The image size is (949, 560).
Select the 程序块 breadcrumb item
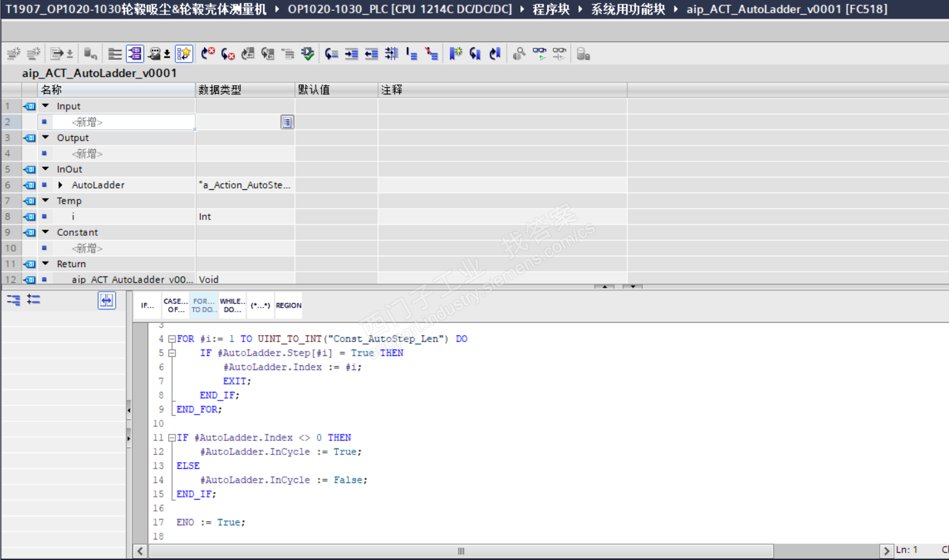pos(551,9)
